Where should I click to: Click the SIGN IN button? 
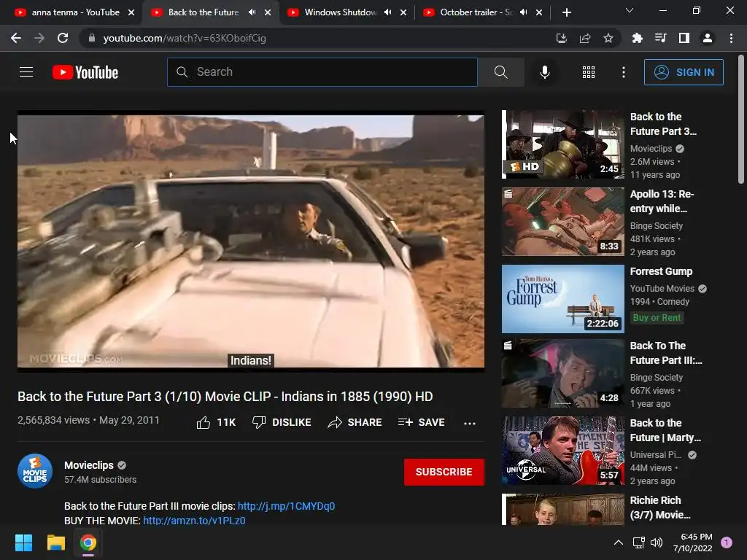(683, 72)
